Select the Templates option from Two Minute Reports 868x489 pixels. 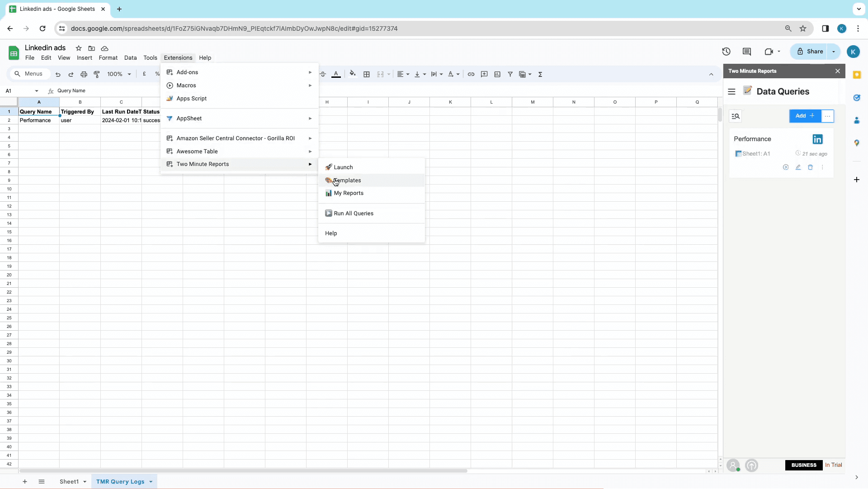pyautogui.click(x=348, y=180)
